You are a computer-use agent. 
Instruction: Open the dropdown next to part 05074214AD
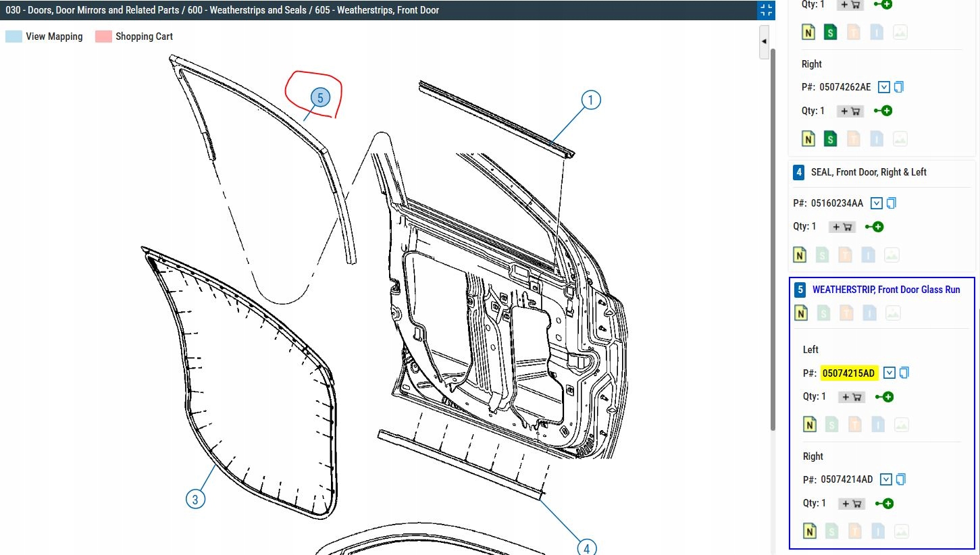886,479
